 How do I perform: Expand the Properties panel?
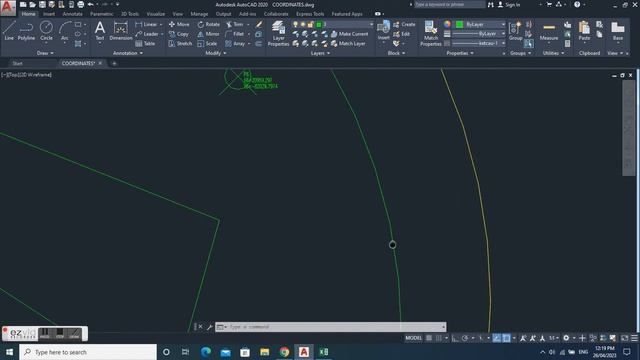460,53
